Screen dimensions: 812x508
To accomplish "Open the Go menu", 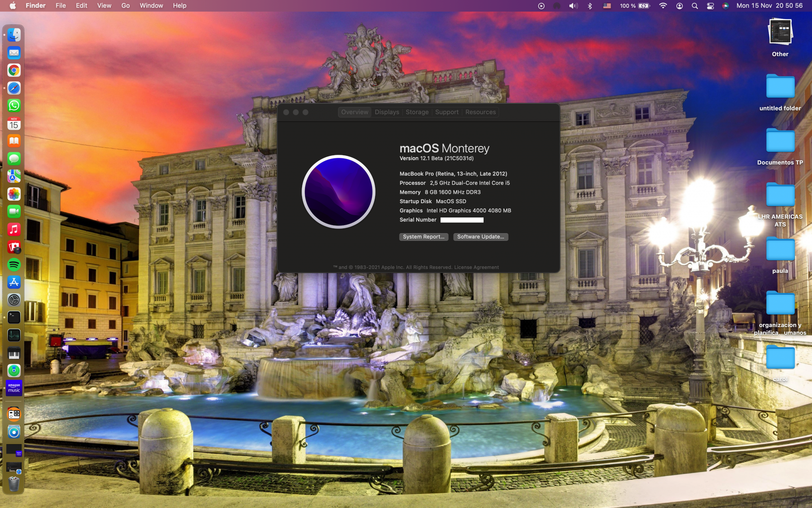I will 125,6.
